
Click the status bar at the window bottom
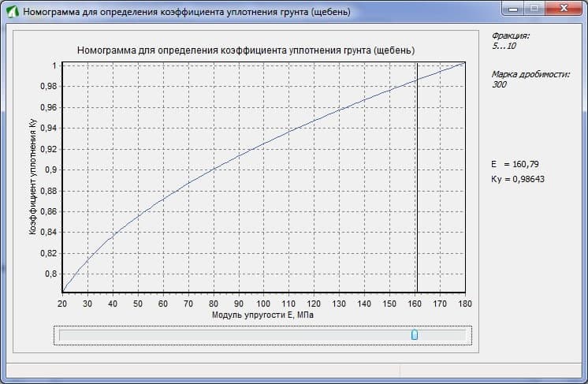pos(294,371)
